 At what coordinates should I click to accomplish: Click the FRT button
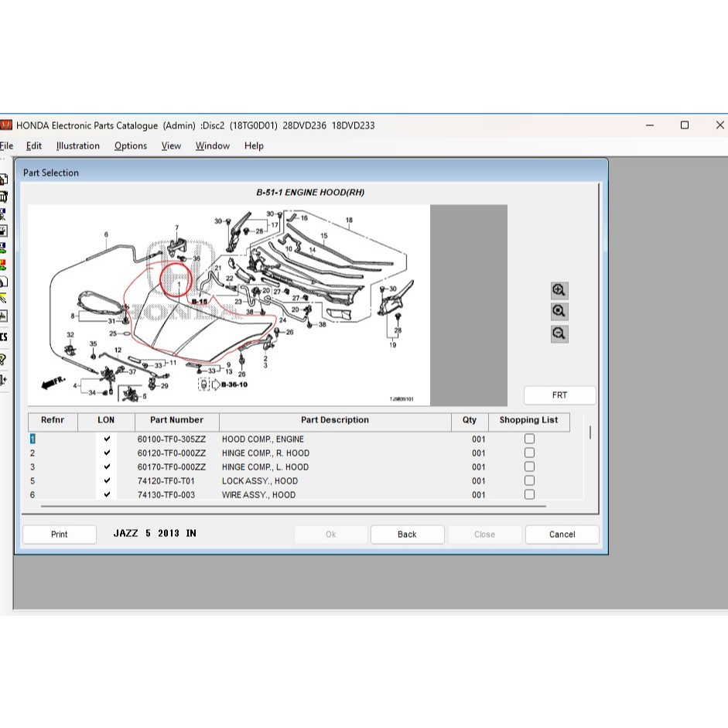(x=560, y=395)
